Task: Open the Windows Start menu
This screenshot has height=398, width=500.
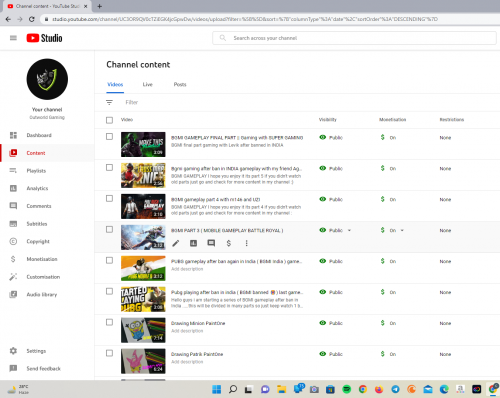Action: pos(217,389)
